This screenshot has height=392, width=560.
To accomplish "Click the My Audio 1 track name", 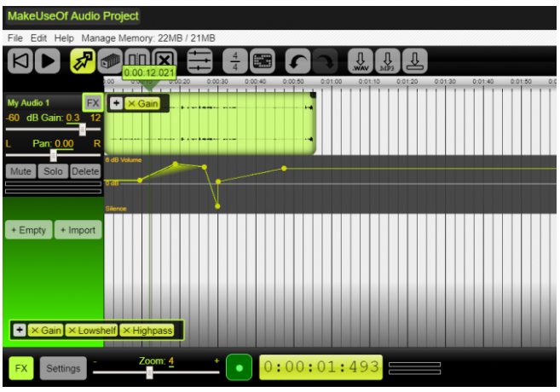I will point(28,103).
